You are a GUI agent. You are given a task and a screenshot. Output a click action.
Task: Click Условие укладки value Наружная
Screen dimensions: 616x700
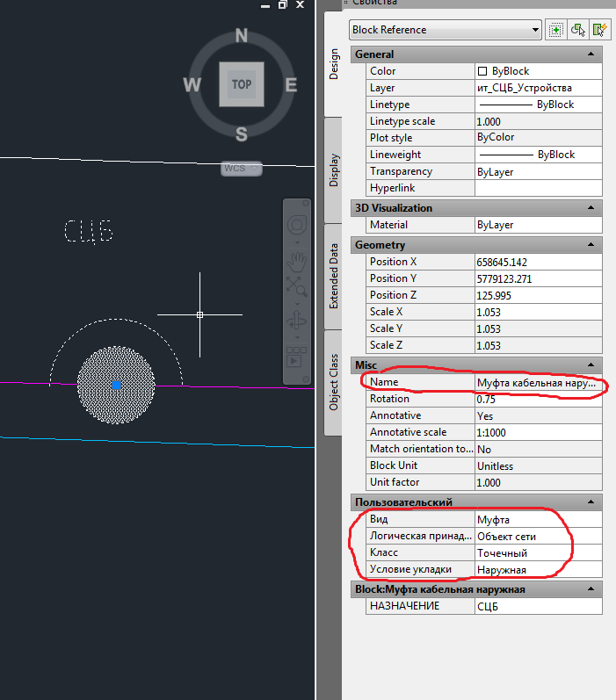coord(539,569)
